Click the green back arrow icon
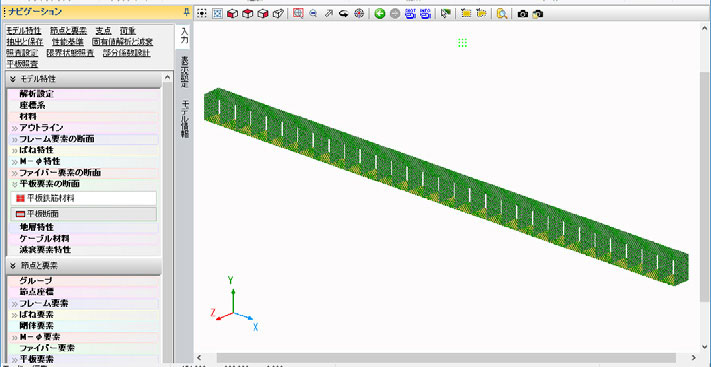 point(380,14)
